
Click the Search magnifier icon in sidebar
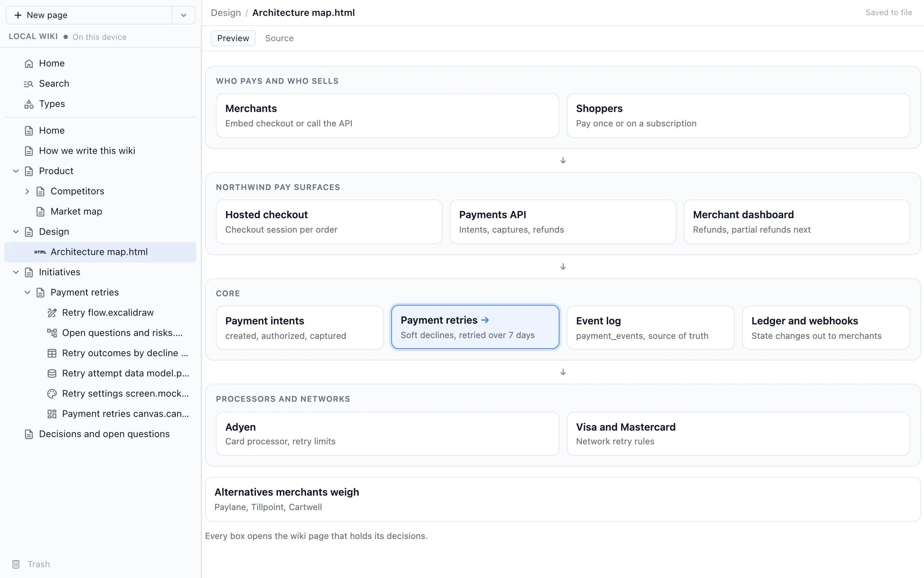click(29, 84)
